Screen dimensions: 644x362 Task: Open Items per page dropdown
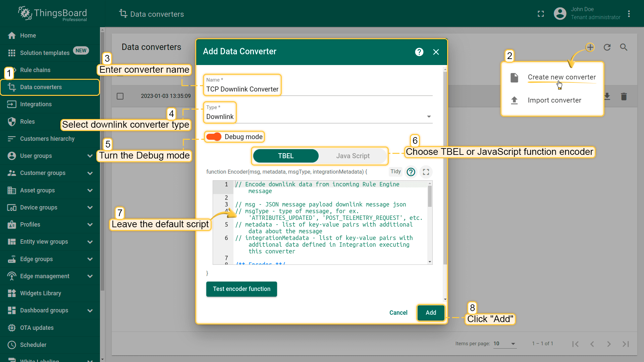[505, 344]
